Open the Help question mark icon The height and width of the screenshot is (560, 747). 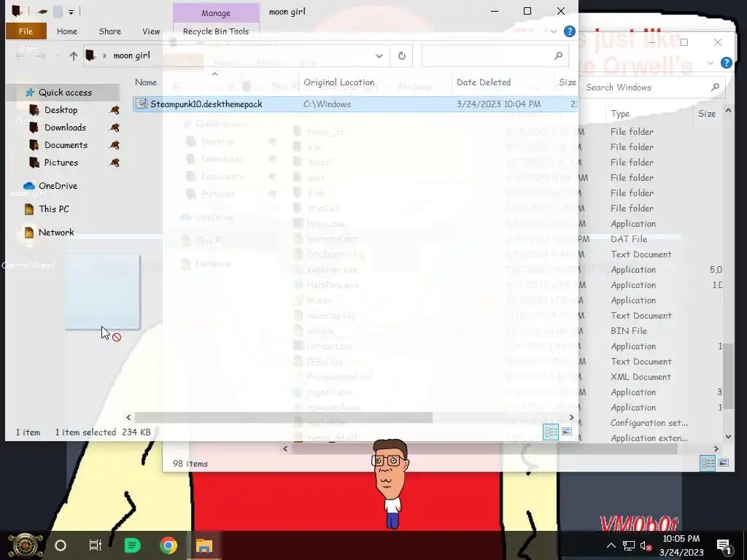569,31
